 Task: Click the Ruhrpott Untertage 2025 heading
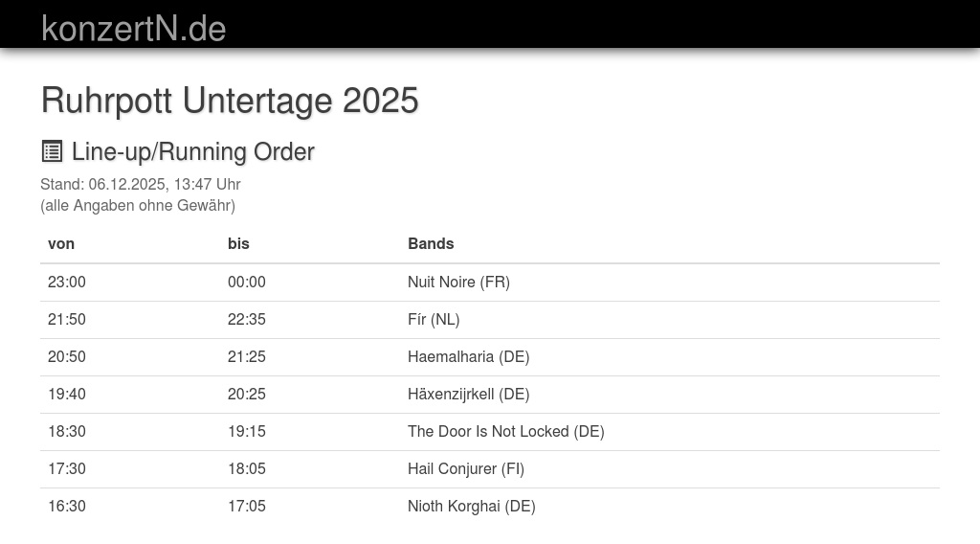[x=230, y=101]
